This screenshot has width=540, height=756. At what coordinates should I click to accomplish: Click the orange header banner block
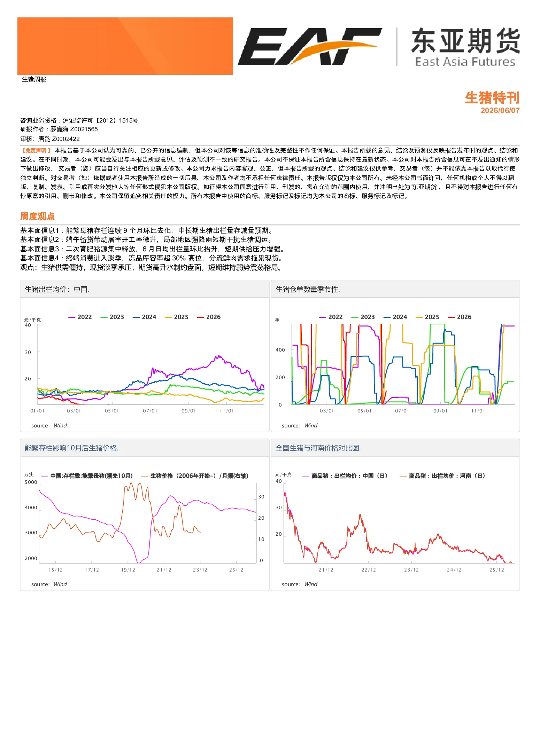[125, 46]
